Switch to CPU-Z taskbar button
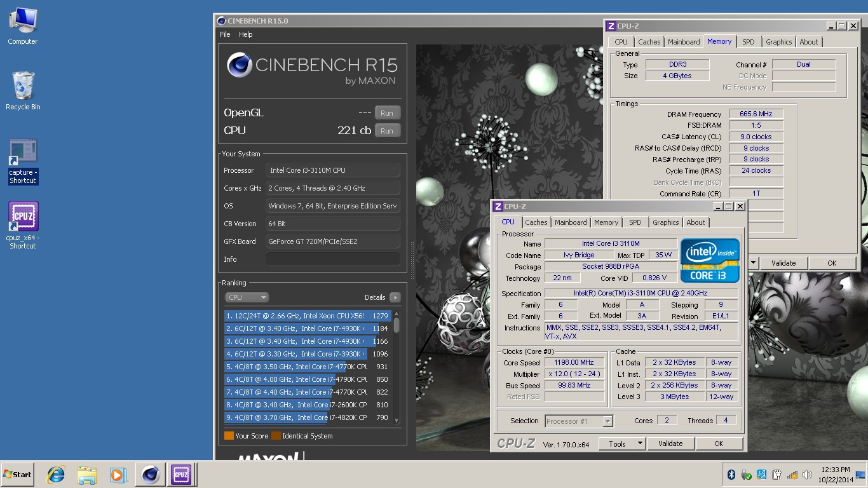868x488 pixels. coord(180,475)
